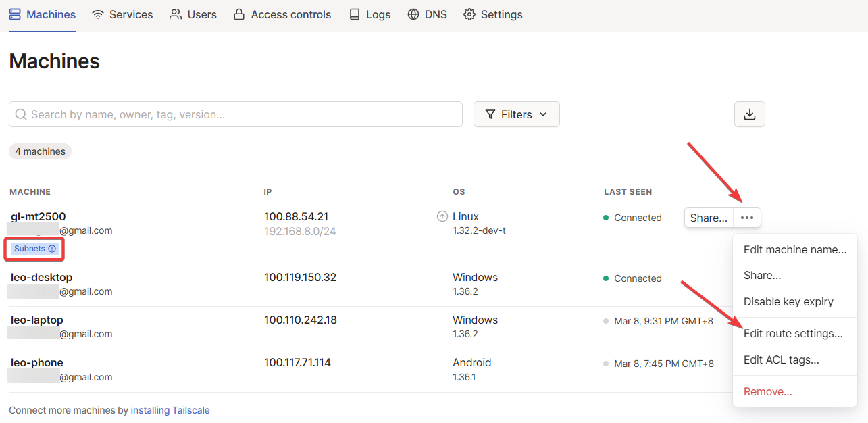Screen dimensions: 868x423
Task: Click the download machine list icon
Action: [750, 114]
